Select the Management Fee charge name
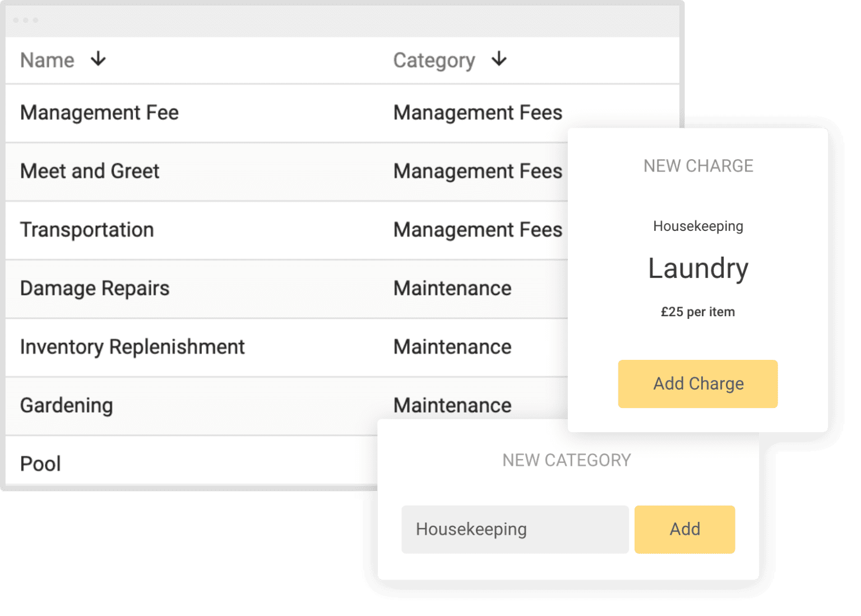Image resolution: width=861 pixels, height=616 pixels. [99, 113]
